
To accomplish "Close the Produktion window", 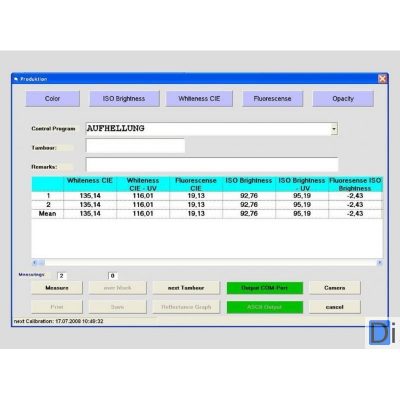I will click(382, 79).
